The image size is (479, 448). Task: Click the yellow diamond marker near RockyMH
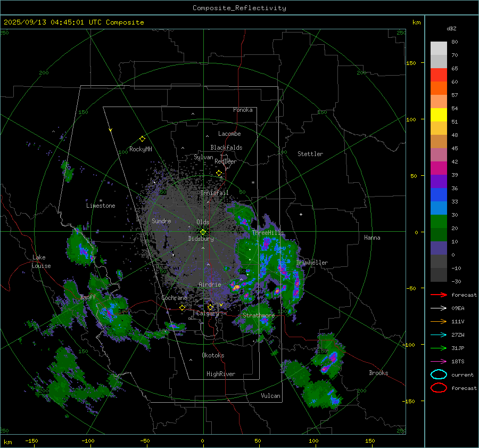click(142, 139)
